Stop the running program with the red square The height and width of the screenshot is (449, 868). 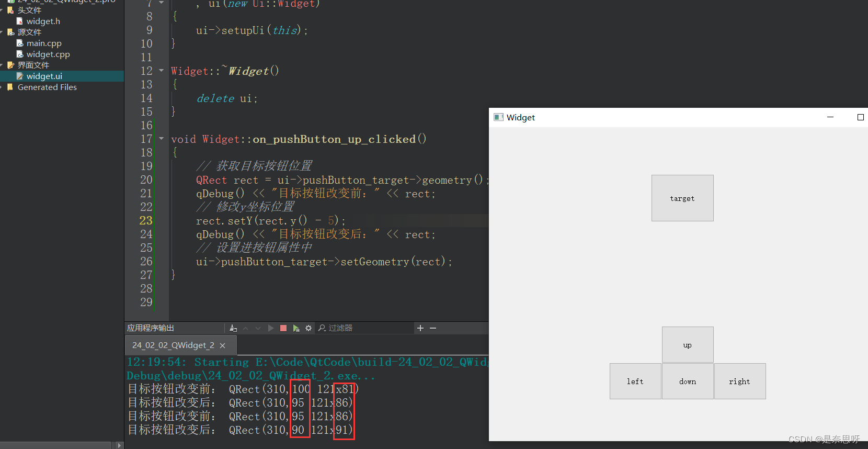[283, 328]
